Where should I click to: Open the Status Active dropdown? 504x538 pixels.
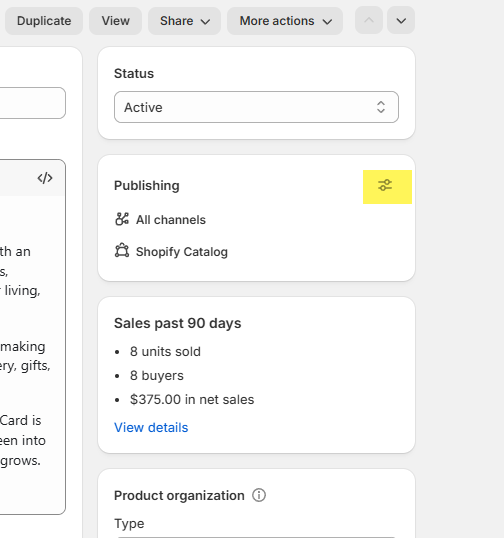(x=256, y=107)
